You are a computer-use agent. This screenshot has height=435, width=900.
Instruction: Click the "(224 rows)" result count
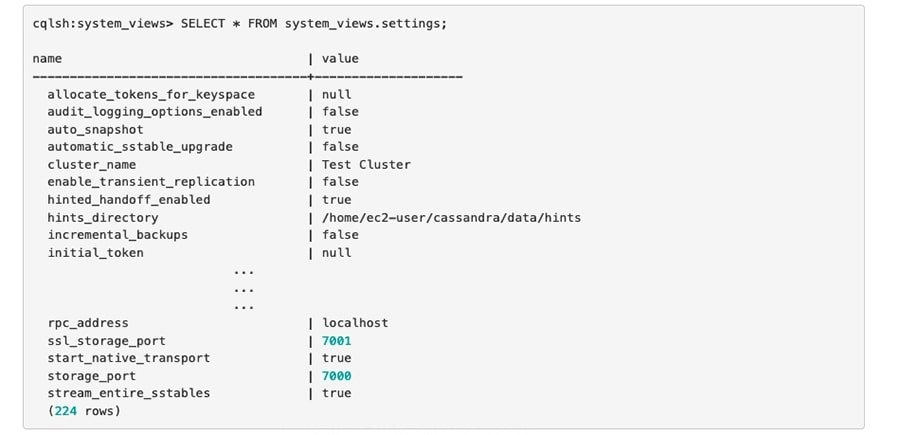(84, 411)
